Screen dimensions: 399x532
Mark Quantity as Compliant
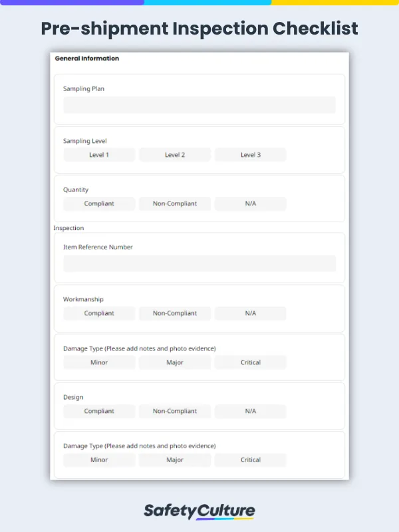pos(98,203)
